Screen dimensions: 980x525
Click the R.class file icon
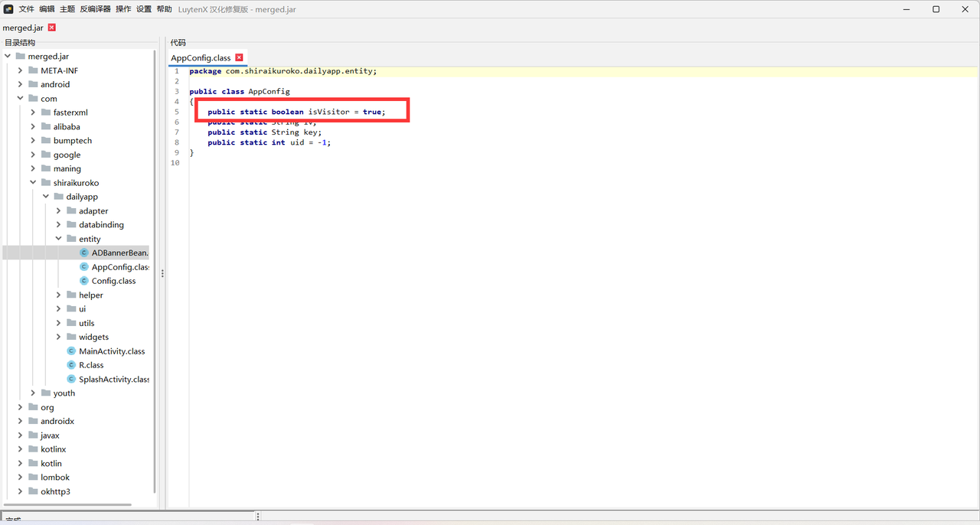pyautogui.click(x=71, y=365)
